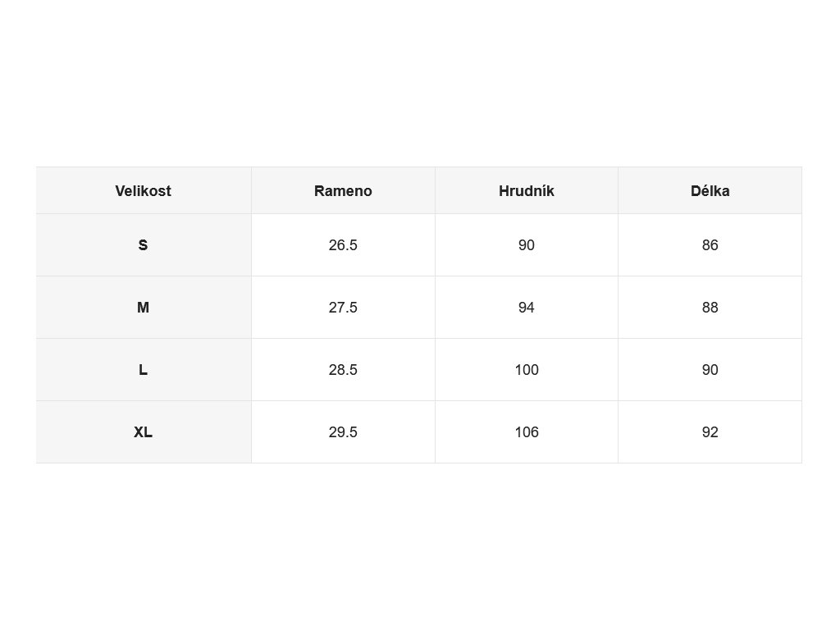The width and height of the screenshot is (840, 630).
Task: Select the XL size row label
Action: pyautogui.click(x=143, y=431)
